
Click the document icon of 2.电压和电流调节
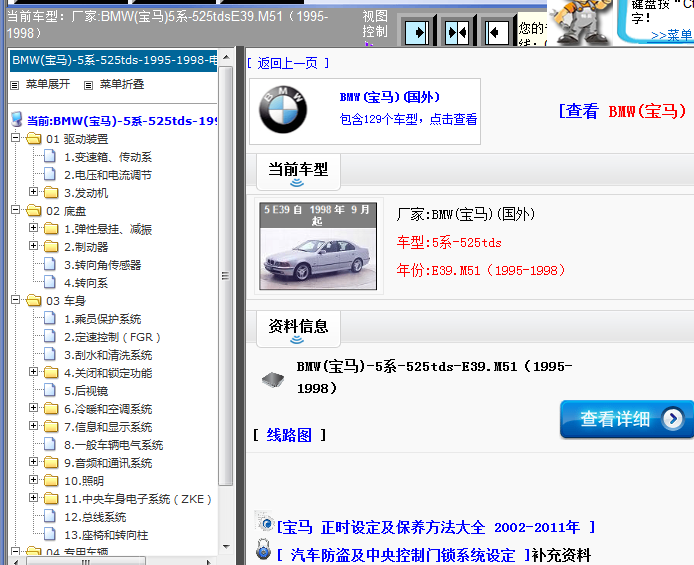[x=50, y=174]
